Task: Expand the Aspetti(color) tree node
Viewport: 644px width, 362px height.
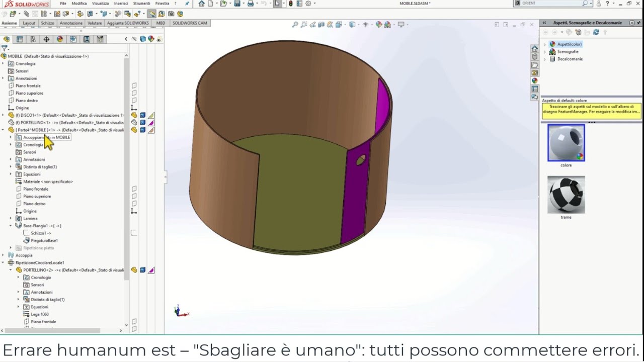Action: [545, 44]
